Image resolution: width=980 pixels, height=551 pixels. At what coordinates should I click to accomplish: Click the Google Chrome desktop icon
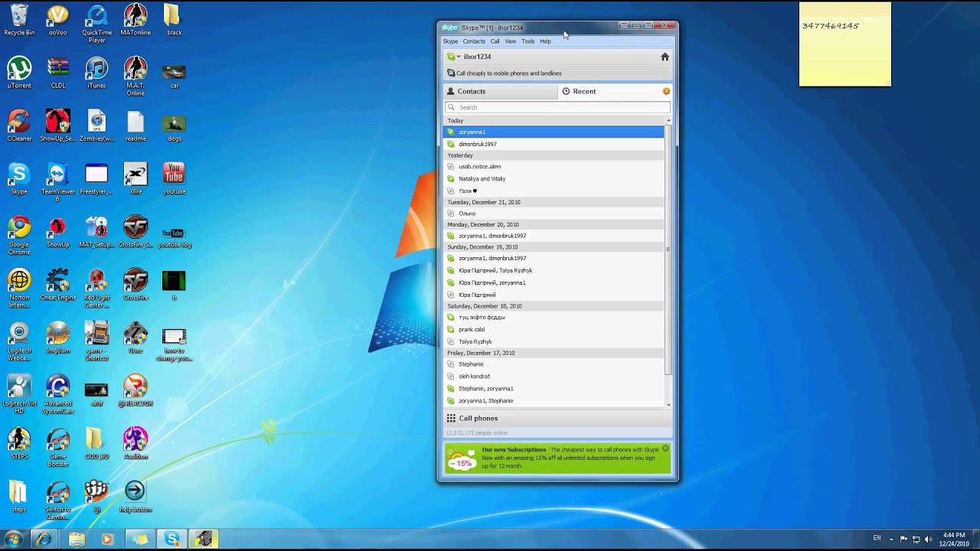coord(19,236)
